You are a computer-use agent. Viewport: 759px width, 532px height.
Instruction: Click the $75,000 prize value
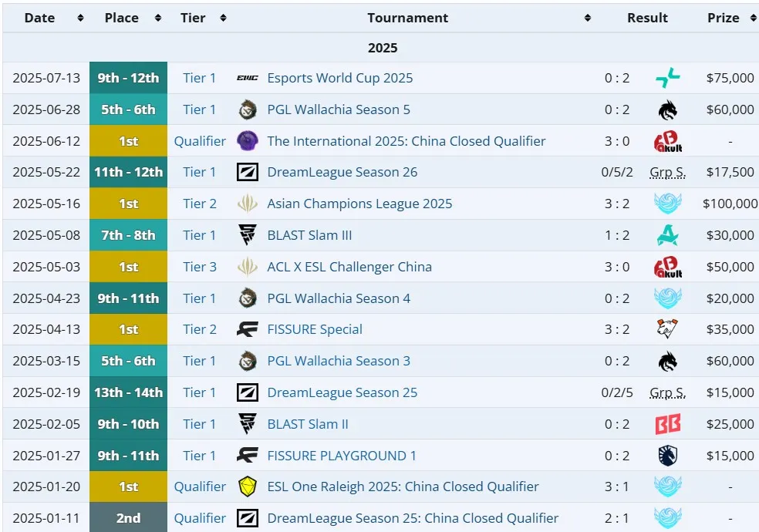tap(730, 78)
